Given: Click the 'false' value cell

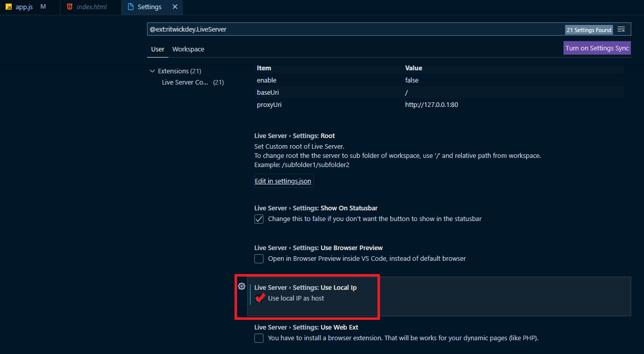Looking at the screenshot, I should (412, 80).
